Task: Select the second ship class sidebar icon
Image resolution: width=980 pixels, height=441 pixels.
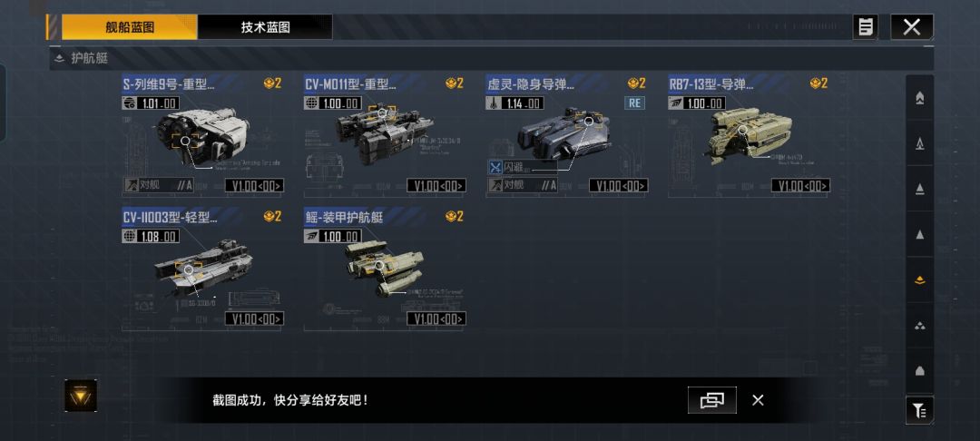Action: click(x=919, y=143)
